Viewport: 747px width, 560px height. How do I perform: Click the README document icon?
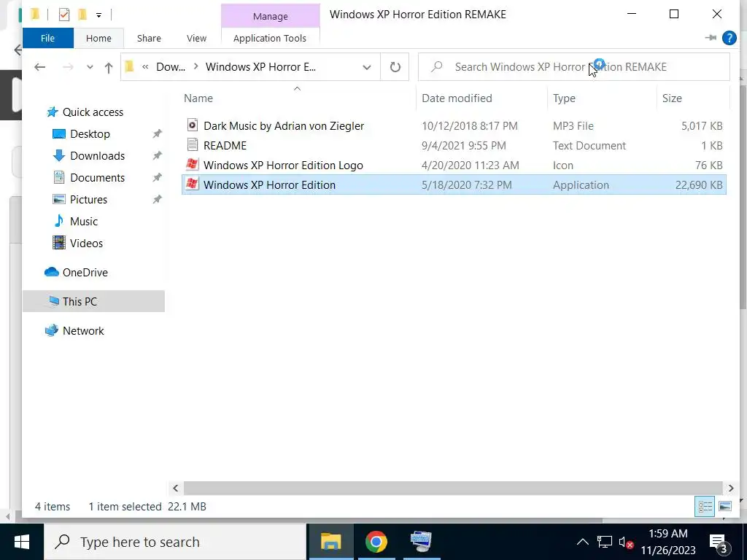point(192,144)
